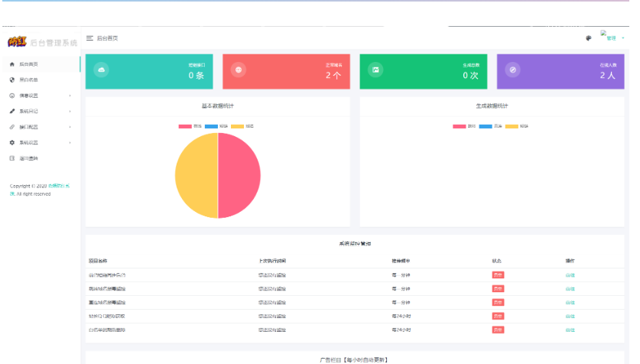Select 退出登录 in the sidebar menu
This screenshot has width=640, height=364.
tap(28, 158)
